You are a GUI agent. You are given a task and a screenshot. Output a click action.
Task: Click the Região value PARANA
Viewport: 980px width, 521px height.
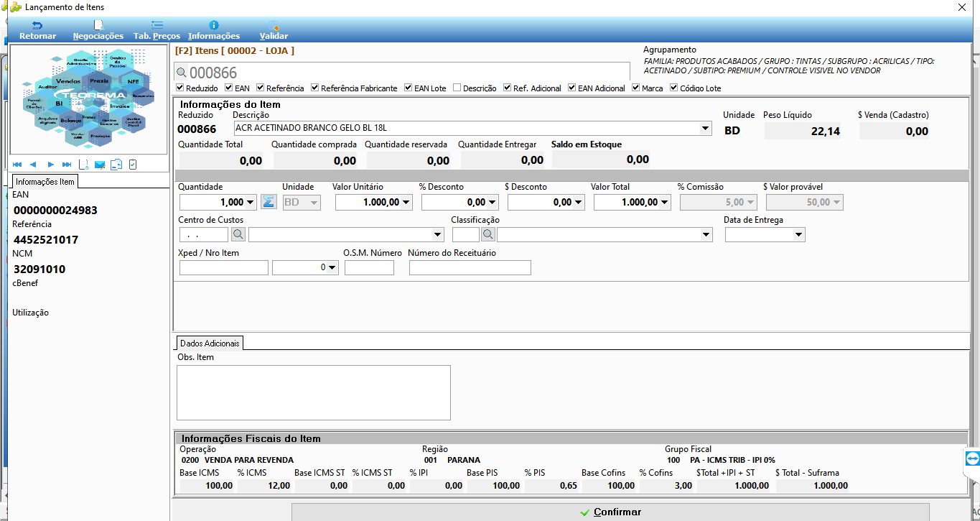464,460
